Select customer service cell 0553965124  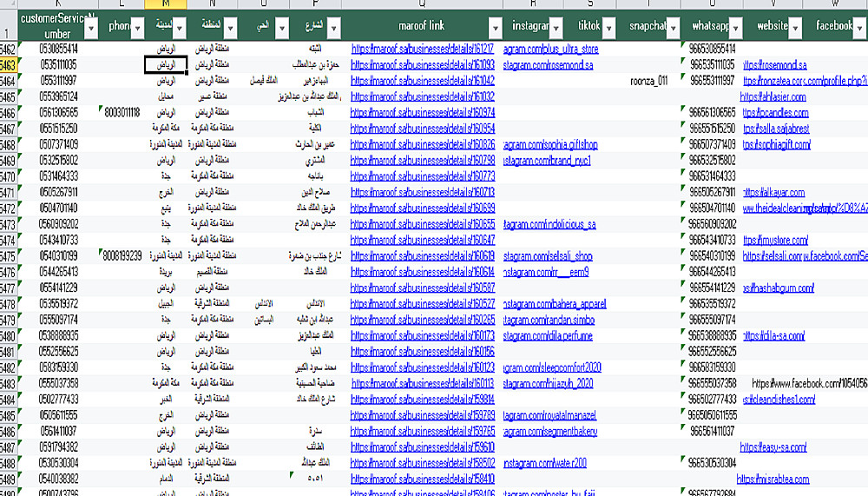58,96
